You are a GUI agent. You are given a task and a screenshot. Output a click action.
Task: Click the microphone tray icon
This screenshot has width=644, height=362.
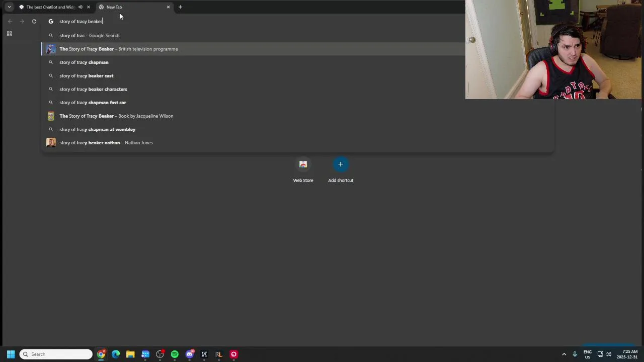pyautogui.click(x=575, y=354)
